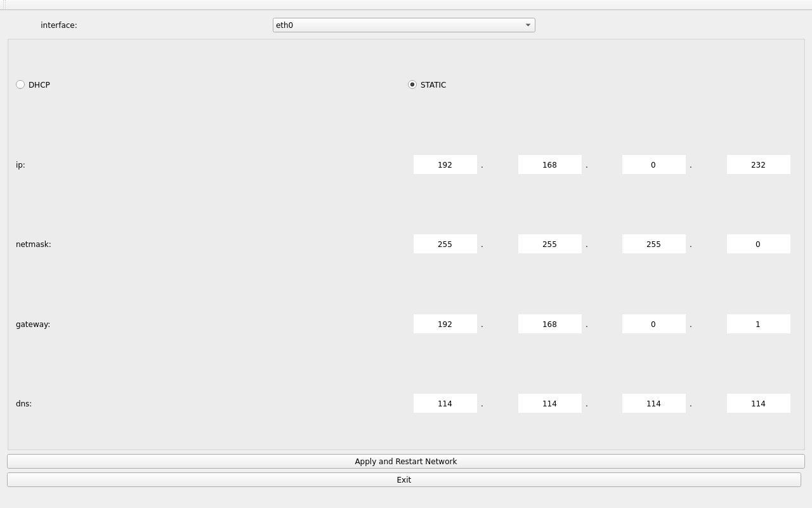Screen dimensions: 812x508
Task: Click the first ip octet field
Action: [x=445, y=164]
